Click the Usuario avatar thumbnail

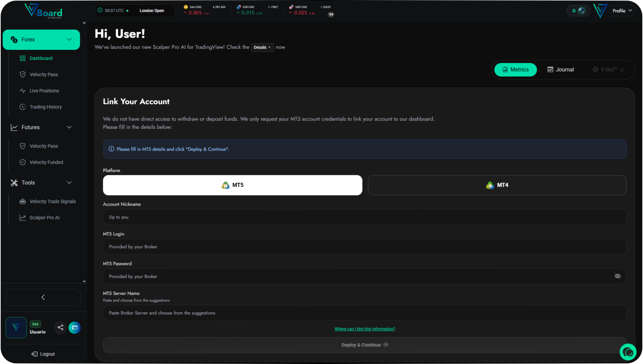click(x=16, y=328)
